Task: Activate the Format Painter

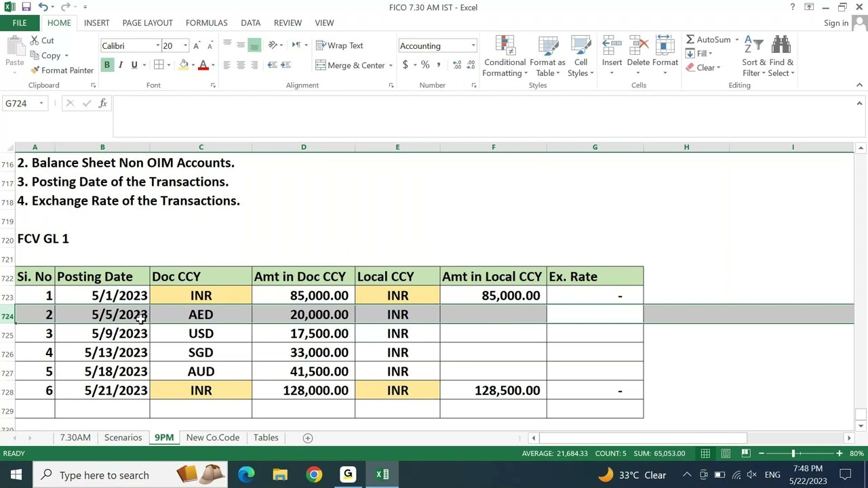Action: (62, 70)
